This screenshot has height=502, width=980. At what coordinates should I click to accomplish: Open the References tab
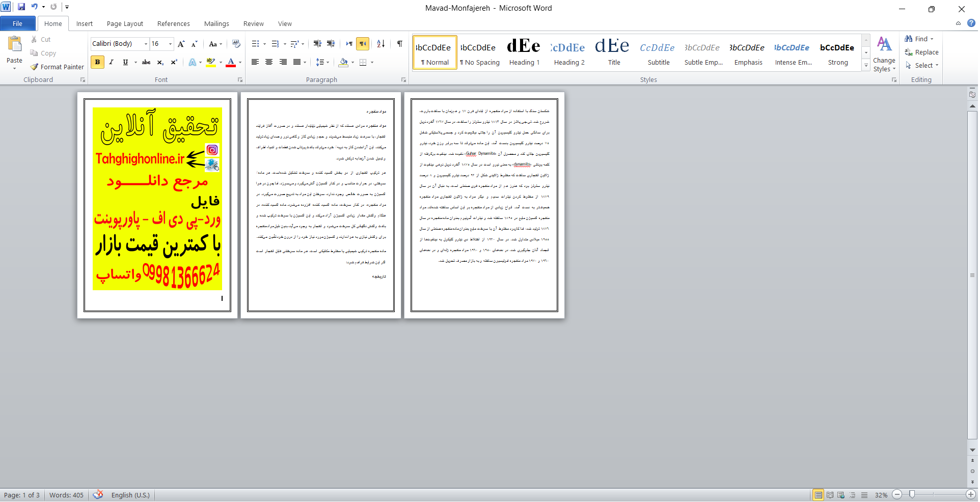click(173, 23)
